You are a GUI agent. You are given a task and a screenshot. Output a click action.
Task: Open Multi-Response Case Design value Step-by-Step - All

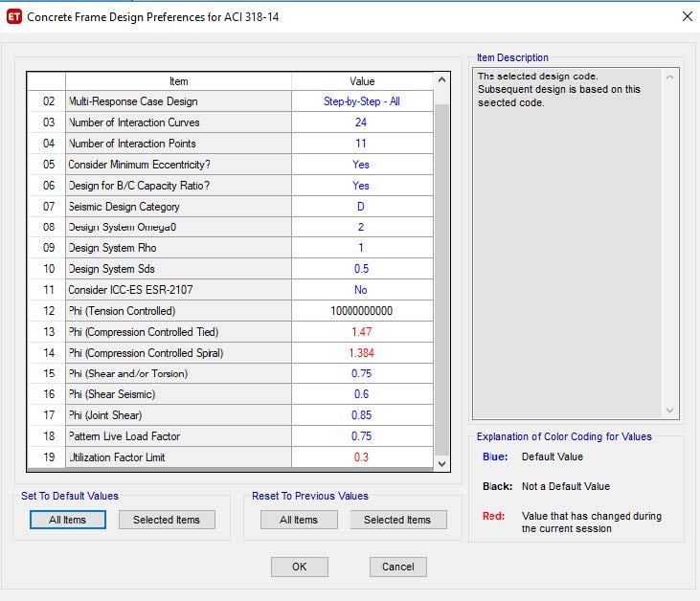click(362, 101)
